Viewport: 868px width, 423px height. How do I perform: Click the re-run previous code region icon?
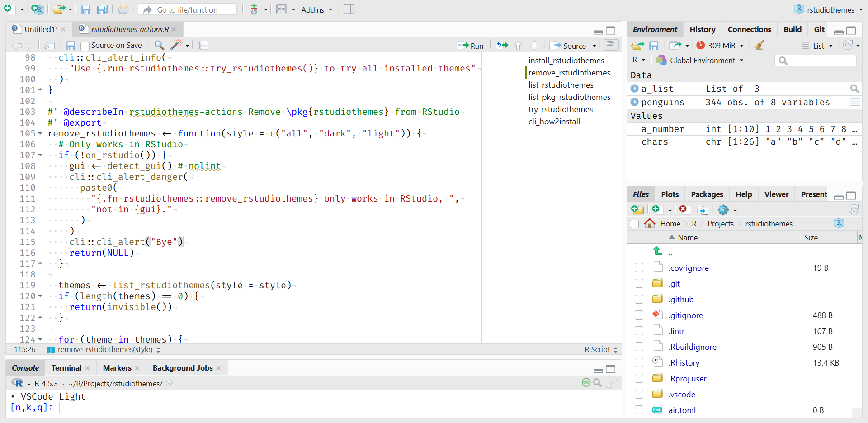coord(502,45)
